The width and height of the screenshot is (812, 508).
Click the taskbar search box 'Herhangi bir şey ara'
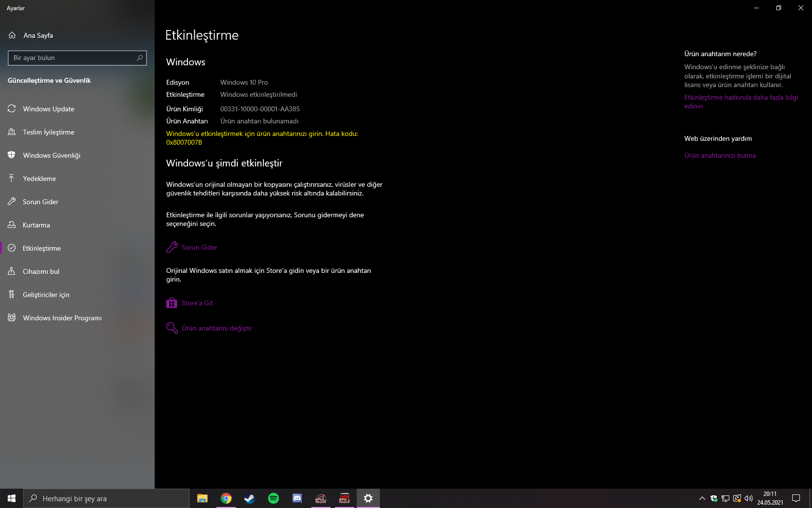pos(106,498)
